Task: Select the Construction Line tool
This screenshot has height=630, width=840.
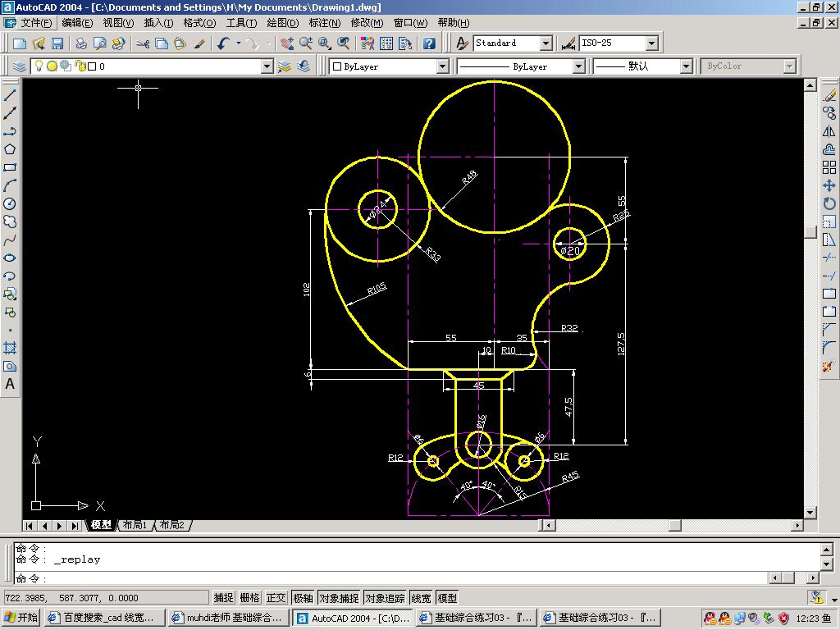Action: tap(10, 113)
